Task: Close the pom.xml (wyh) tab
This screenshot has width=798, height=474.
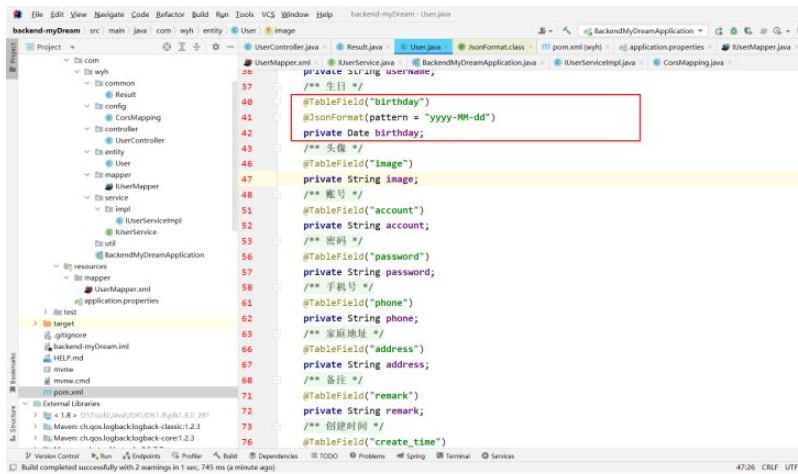Action: pos(608,47)
